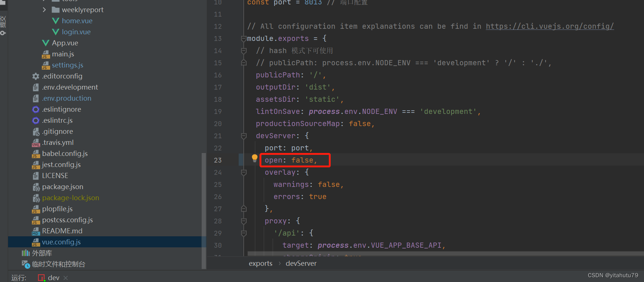Viewport: 644px width, 282px height.
Task: Select the LICENSE file
Action: 55,175
